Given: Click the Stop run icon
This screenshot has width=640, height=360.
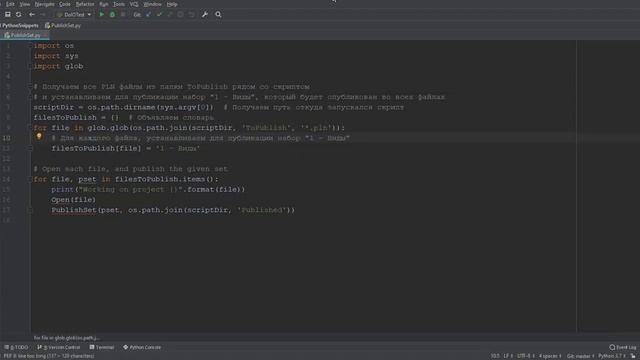Looking at the screenshot, I should 123,14.
